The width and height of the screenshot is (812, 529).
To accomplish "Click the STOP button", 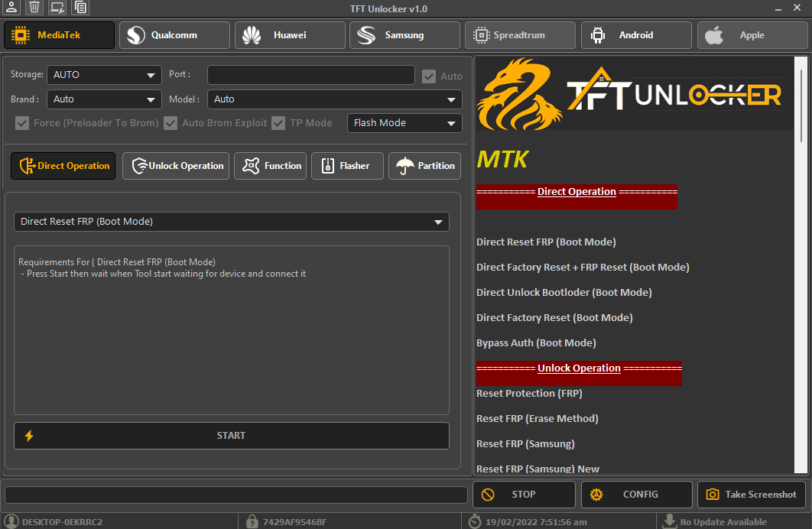I will (x=524, y=495).
